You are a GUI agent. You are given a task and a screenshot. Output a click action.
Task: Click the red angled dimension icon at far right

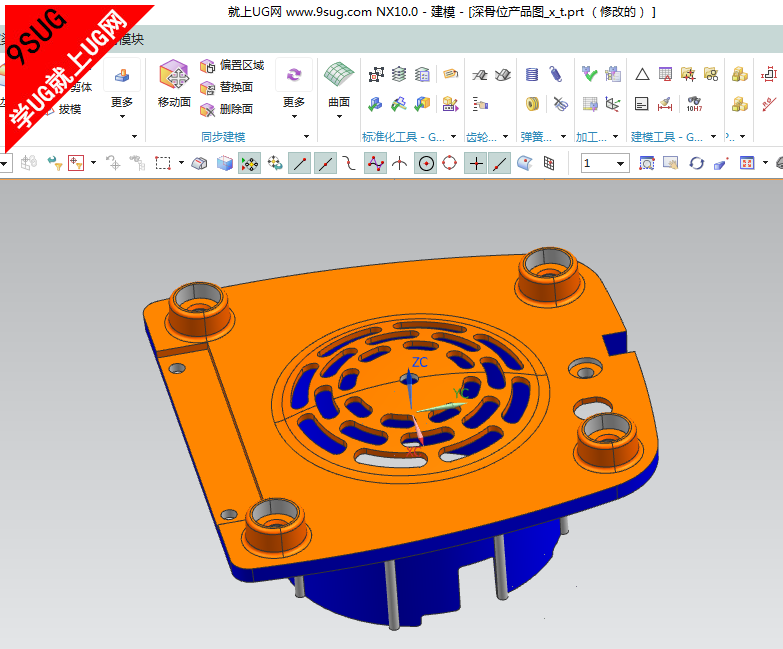(769, 104)
